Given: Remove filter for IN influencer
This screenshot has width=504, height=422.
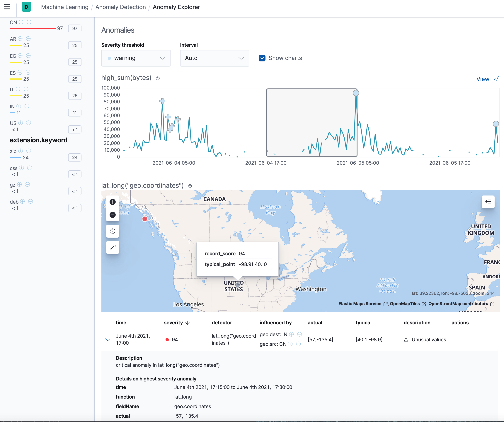Looking at the screenshot, I should pos(27,106).
